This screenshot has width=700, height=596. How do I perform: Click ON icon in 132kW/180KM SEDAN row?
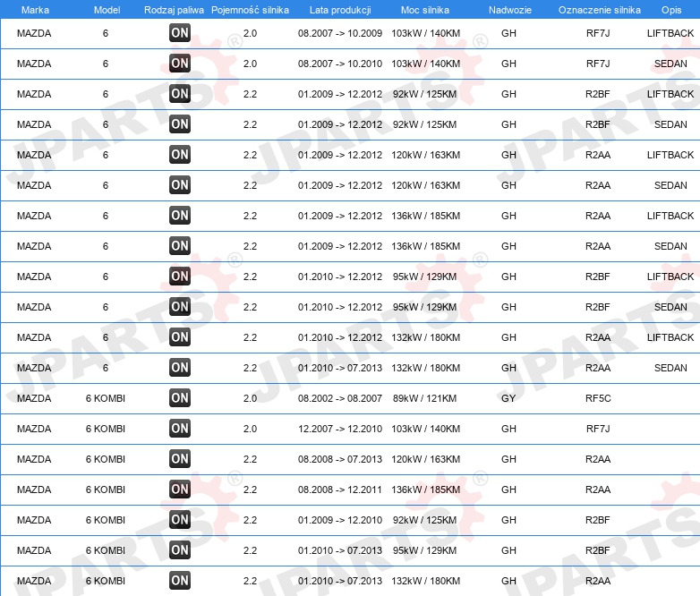coord(180,368)
